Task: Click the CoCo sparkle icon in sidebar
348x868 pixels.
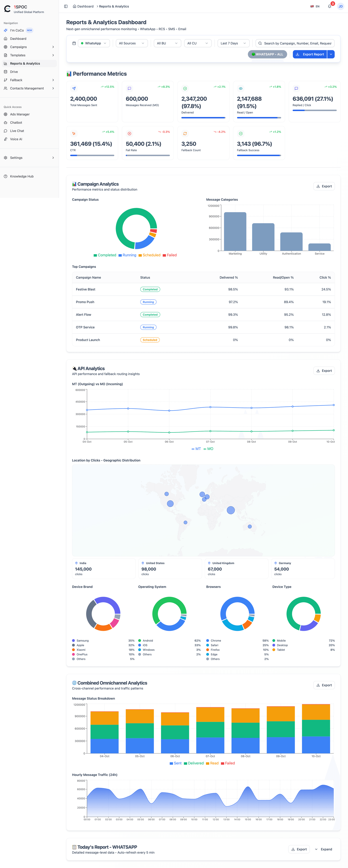Action: click(x=5, y=30)
